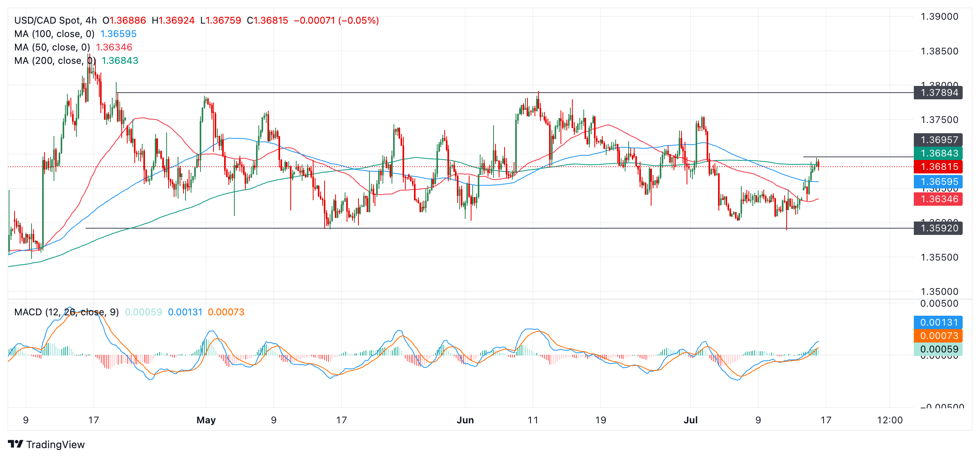Image resolution: width=980 pixels, height=458 pixels.
Task: Click the MA (50, close, 0) legend
Action: (x=52, y=47)
